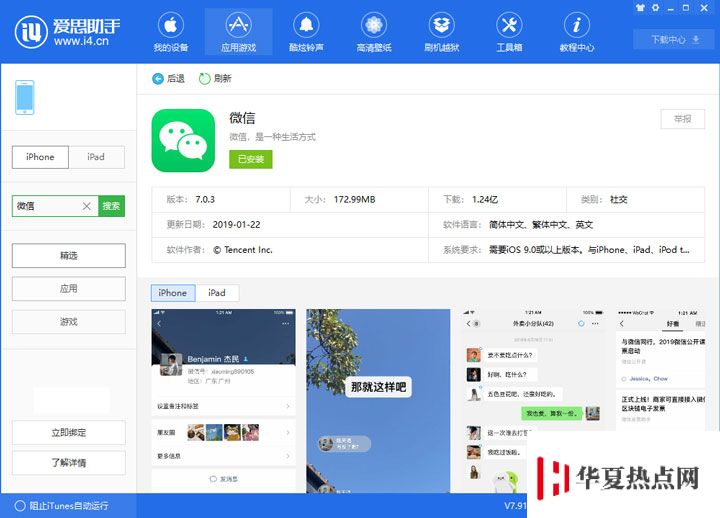The width and height of the screenshot is (720, 518).
Task: Switch screenshots to iPhone tab
Action: point(173,293)
